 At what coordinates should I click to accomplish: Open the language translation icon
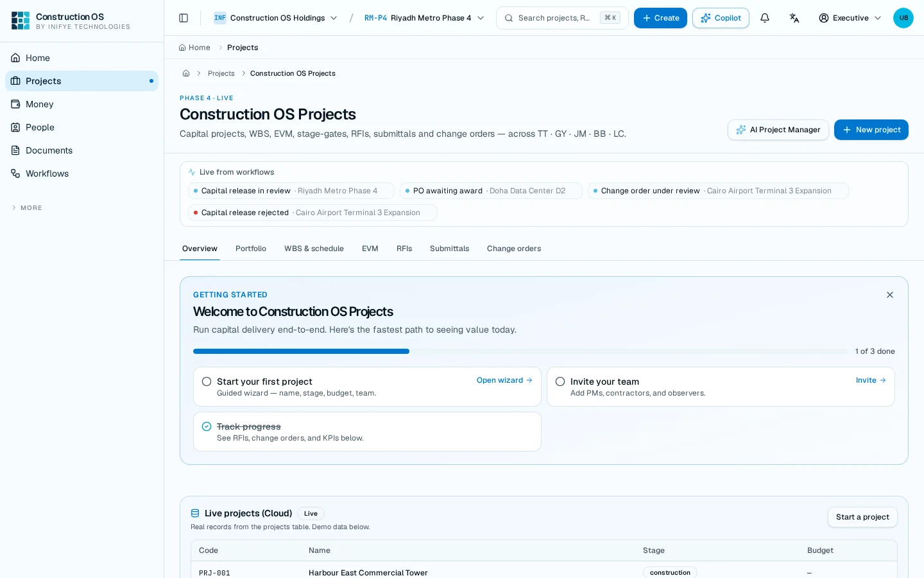pos(794,18)
